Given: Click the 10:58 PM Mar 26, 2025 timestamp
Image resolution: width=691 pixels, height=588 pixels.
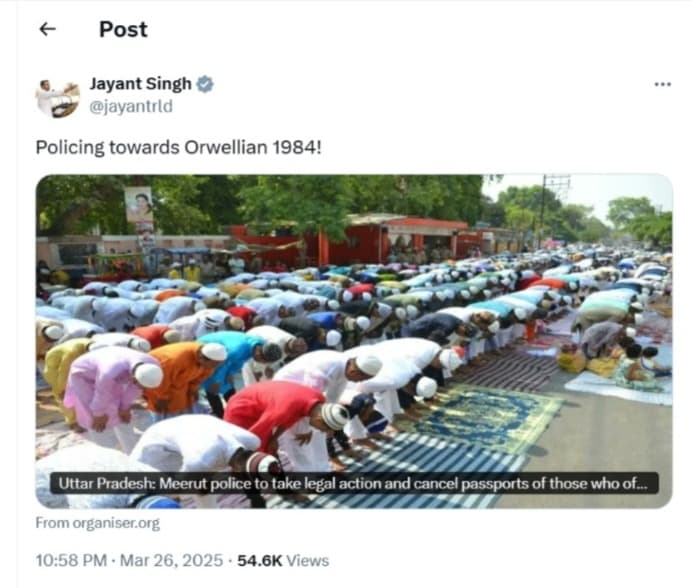Looking at the screenshot, I should tap(129, 561).
